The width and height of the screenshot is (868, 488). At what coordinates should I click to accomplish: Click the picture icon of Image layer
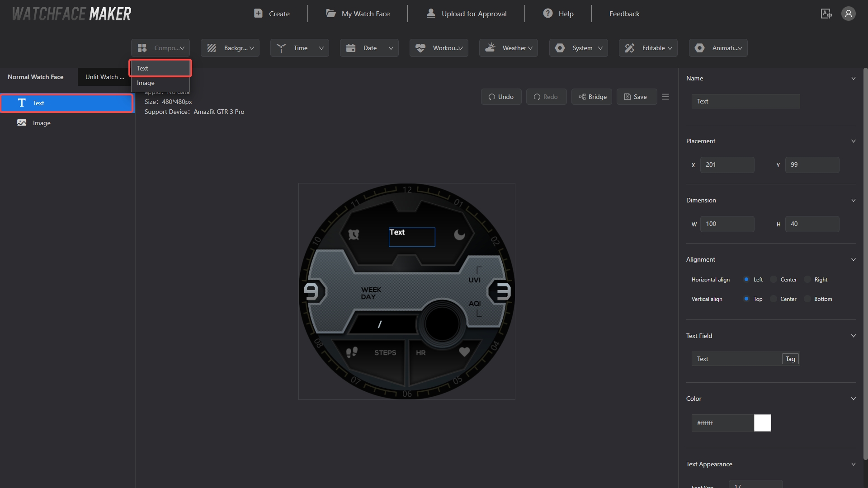tap(22, 122)
